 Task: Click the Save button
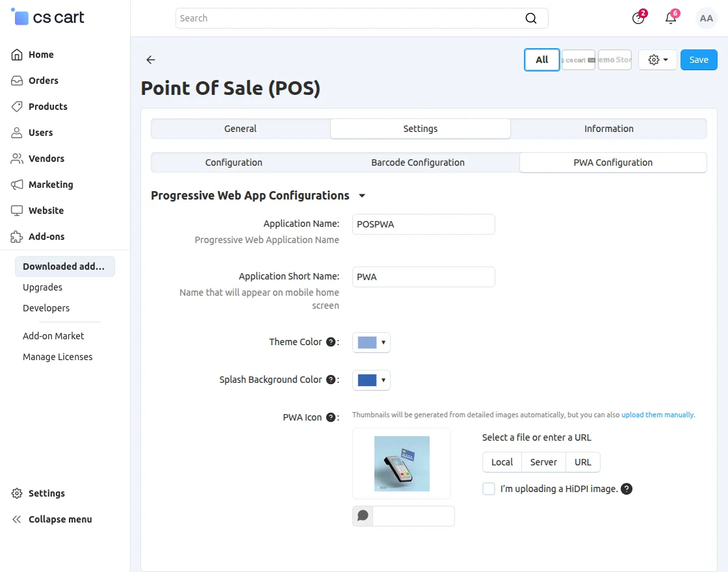click(x=699, y=59)
